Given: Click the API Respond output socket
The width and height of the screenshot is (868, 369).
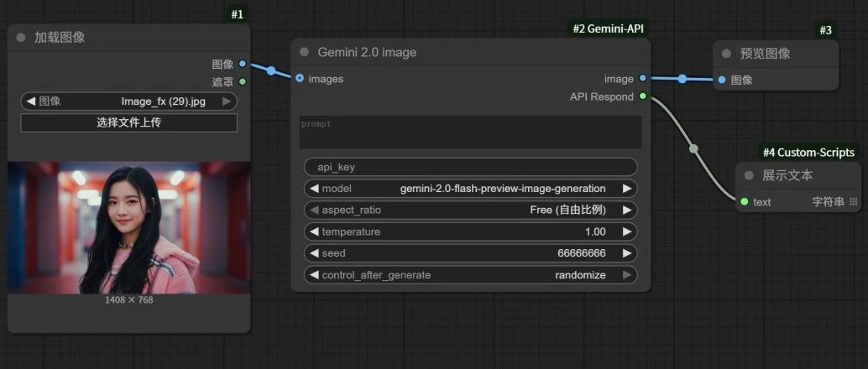Looking at the screenshot, I should pos(642,96).
